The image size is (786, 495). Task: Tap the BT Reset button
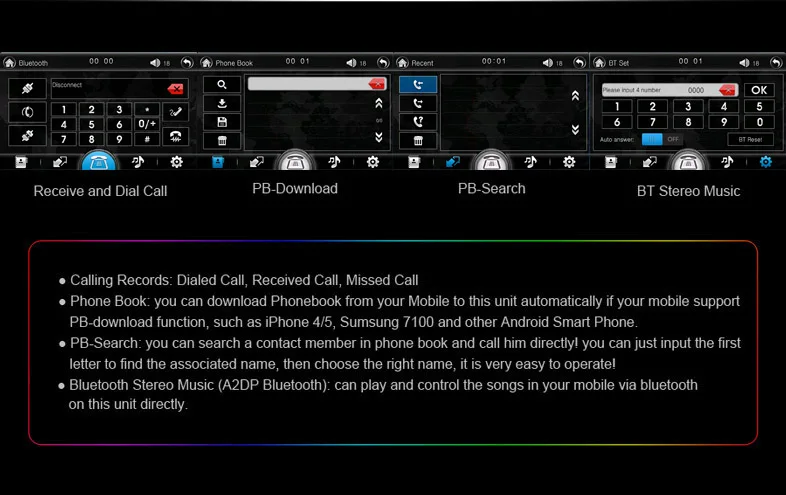750,139
